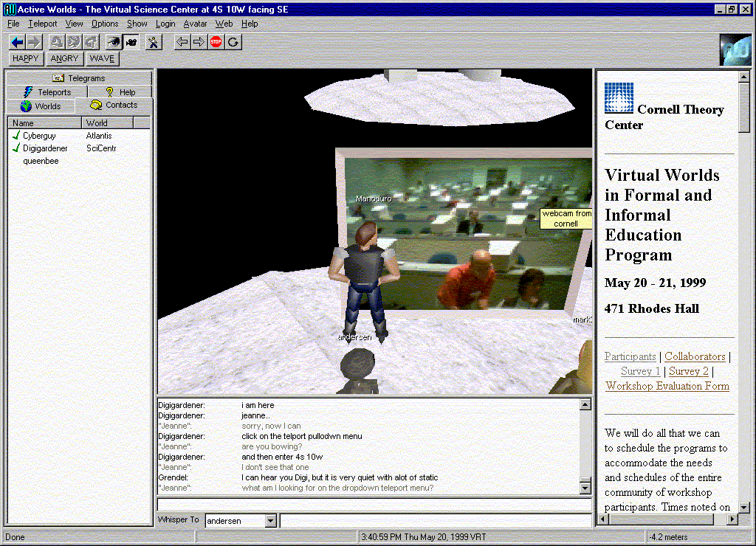Click the web pane scroll-left arrow

603,519
